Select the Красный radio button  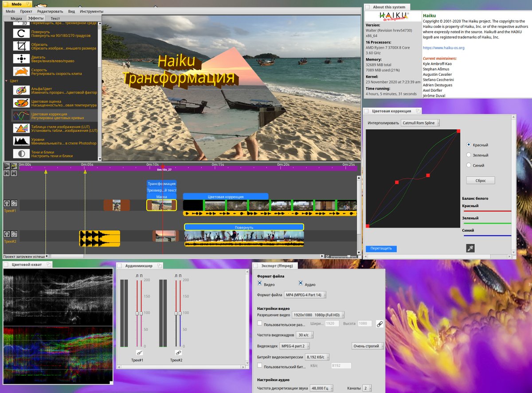click(x=469, y=145)
